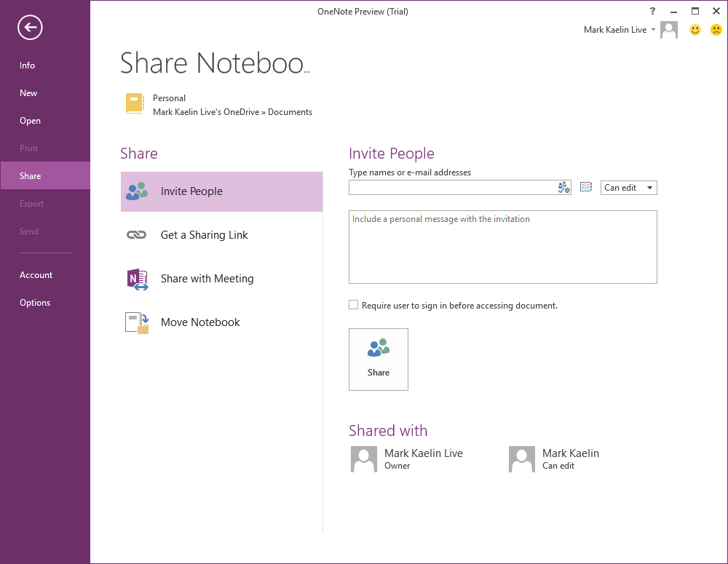Image resolution: width=728 pixels, height=564 pixels.
Task: Click the Personal notebook name text
Action: 169,98
